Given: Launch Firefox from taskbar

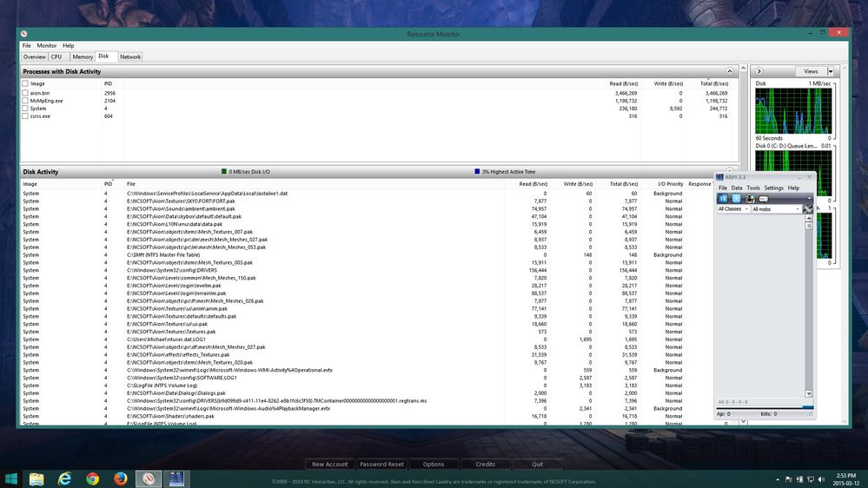Looking at the screenshot, I should pos(120,478).
